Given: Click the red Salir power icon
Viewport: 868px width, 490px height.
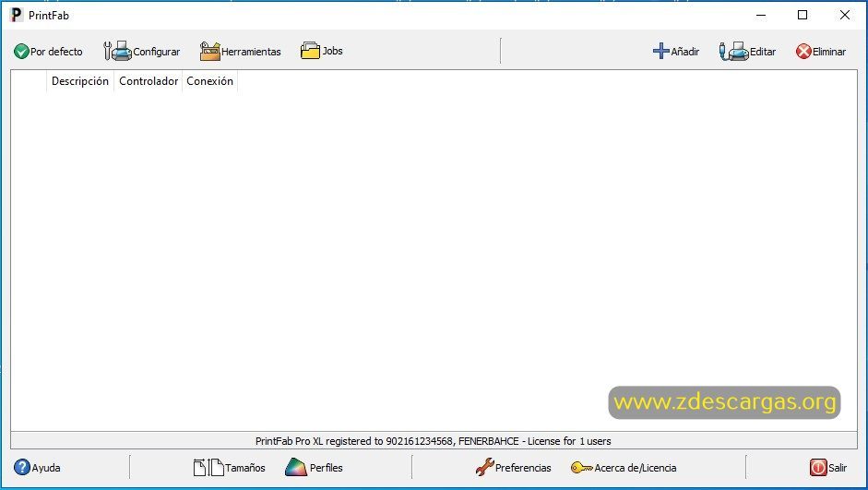Looking at the screenshot, I should point(818,467).
